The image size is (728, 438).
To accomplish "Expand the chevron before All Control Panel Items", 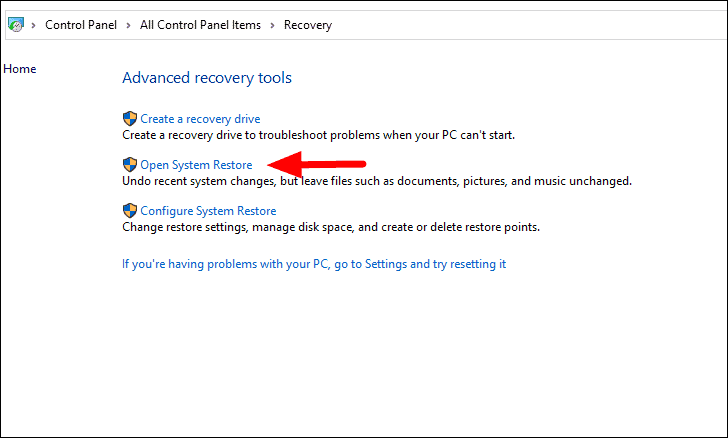I will [x=128, y=25].
